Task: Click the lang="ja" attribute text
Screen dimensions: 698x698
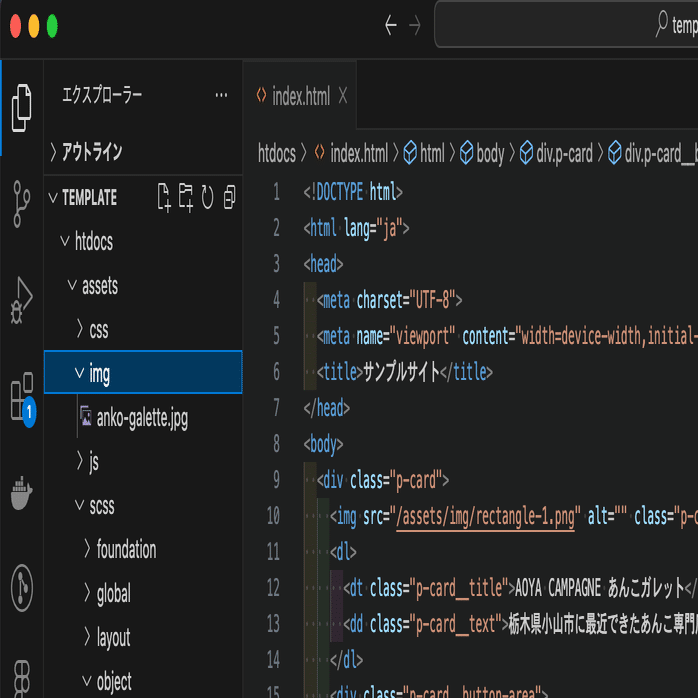Action: [x=373, y=229]
